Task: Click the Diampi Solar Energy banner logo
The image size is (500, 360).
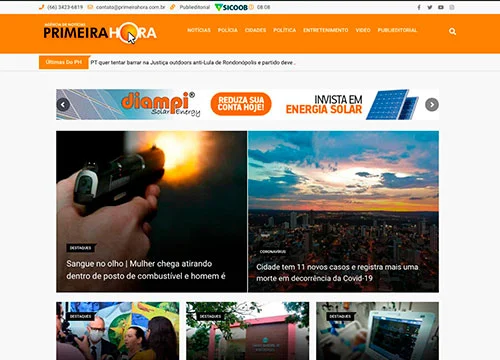Action: coord(161,104)
